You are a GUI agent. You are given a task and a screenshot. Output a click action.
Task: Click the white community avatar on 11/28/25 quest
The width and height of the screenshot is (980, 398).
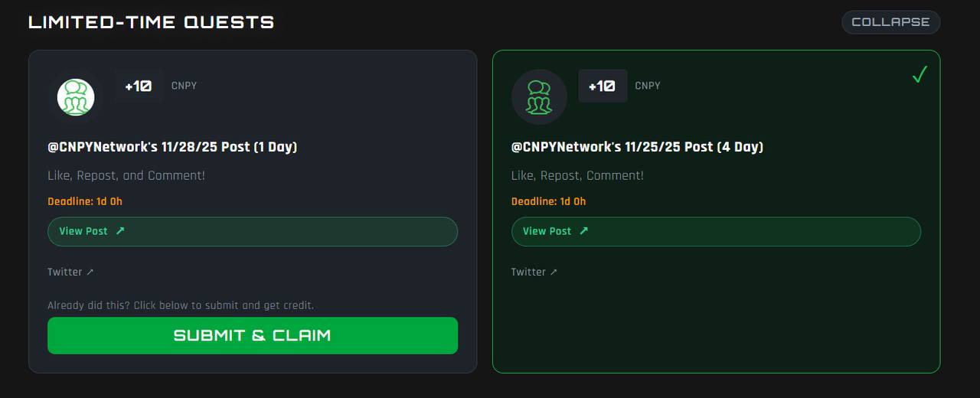[76, 97]
